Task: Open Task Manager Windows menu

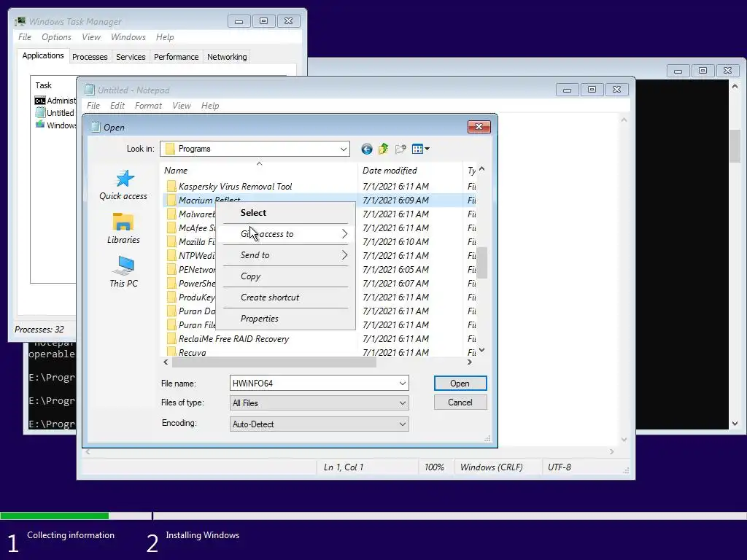Action: [x=128, y=37]
